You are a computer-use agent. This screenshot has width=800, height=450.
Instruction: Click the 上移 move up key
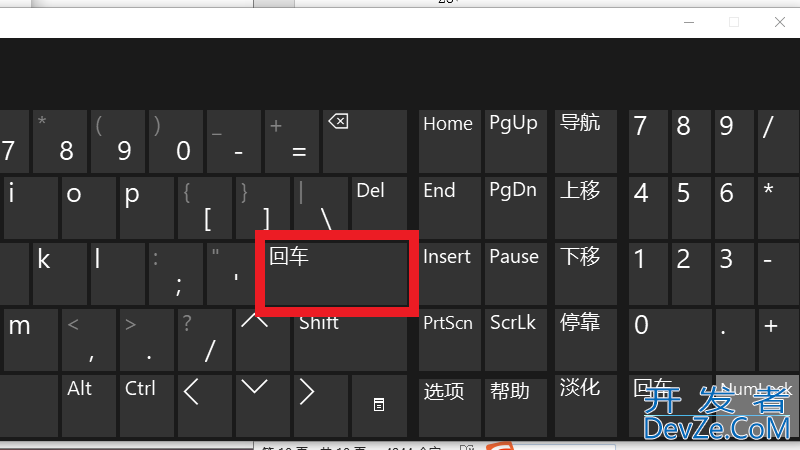[x=586, y=208]
